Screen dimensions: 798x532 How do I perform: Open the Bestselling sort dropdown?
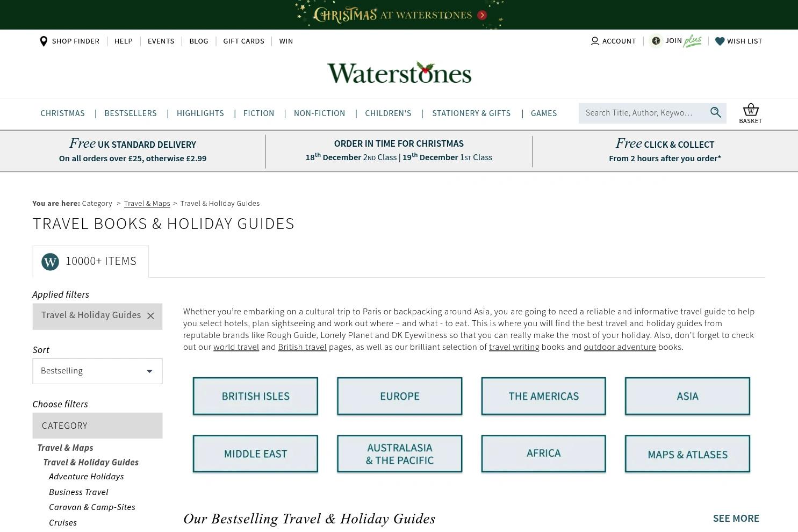97,371
